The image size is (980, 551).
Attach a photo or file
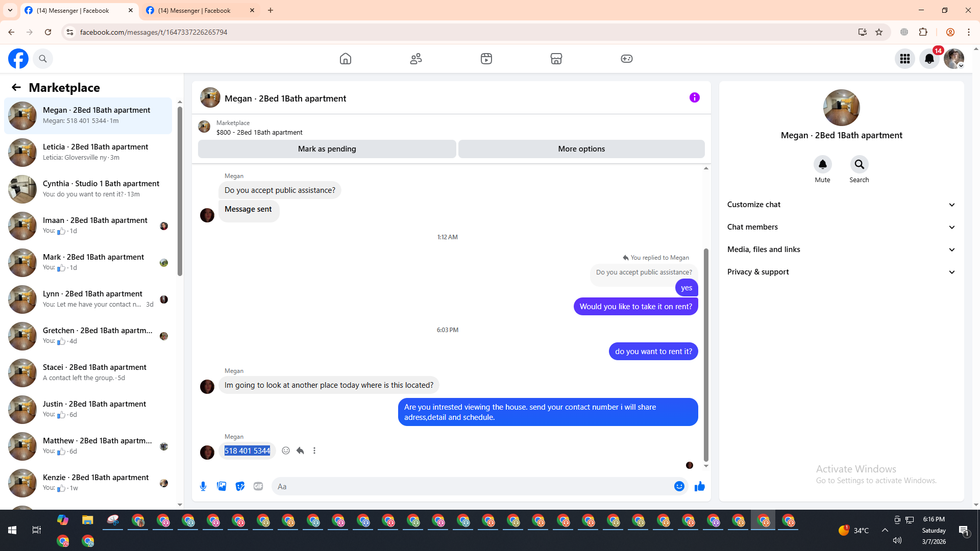coord(222,486)
